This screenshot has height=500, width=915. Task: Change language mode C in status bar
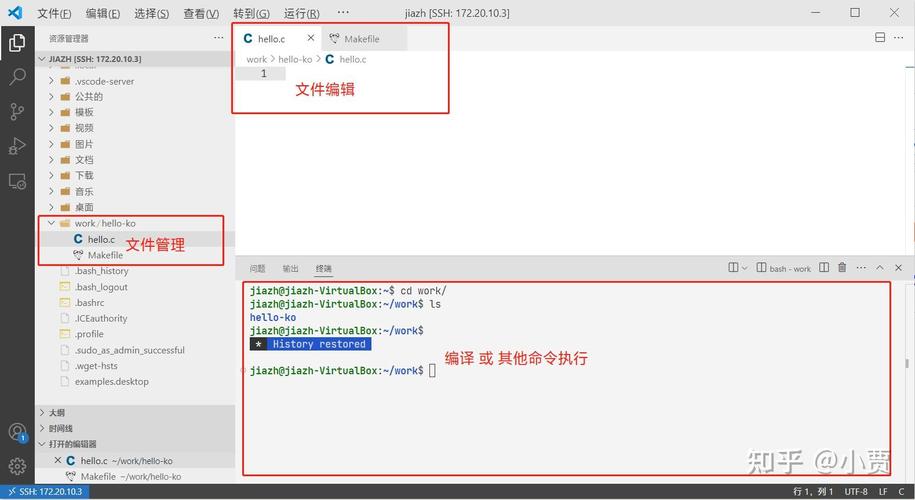tap(902, 492)
